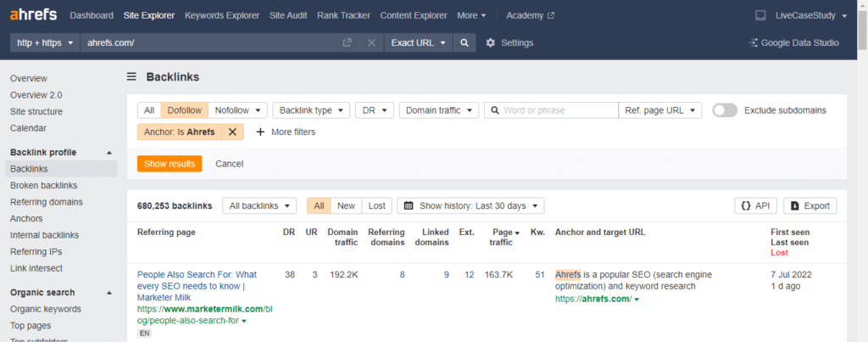This screenshot has width=868, height=342.
Task: Click the keywords value 51
Action: [x=540, y=274]
